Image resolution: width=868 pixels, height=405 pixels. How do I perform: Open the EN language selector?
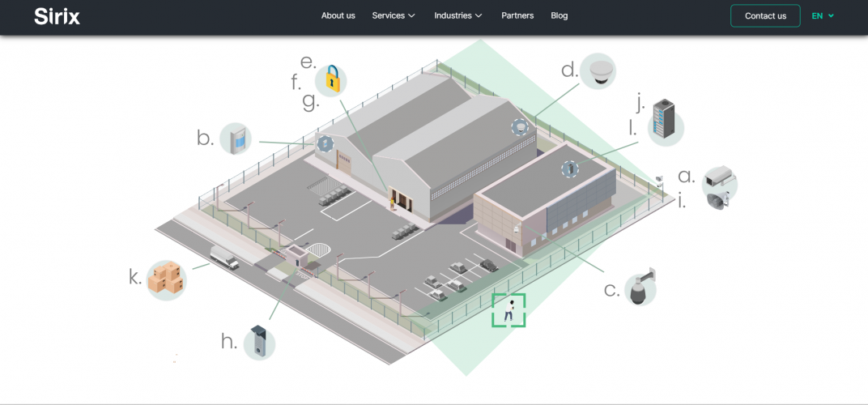823,15
